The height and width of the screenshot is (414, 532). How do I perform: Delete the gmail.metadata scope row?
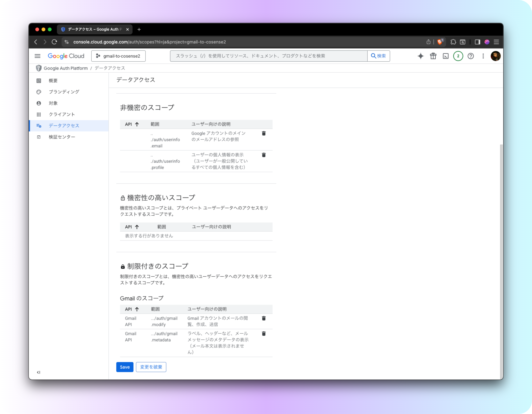[264, 334]
